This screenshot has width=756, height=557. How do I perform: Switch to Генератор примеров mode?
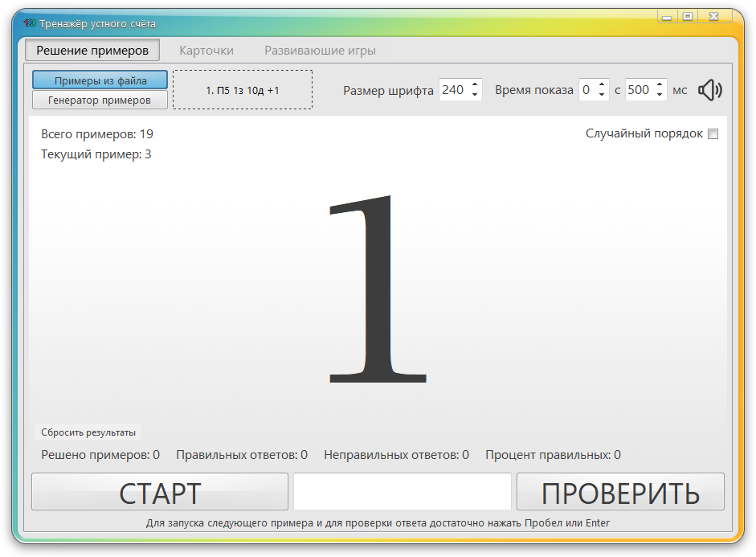[100, 99]
